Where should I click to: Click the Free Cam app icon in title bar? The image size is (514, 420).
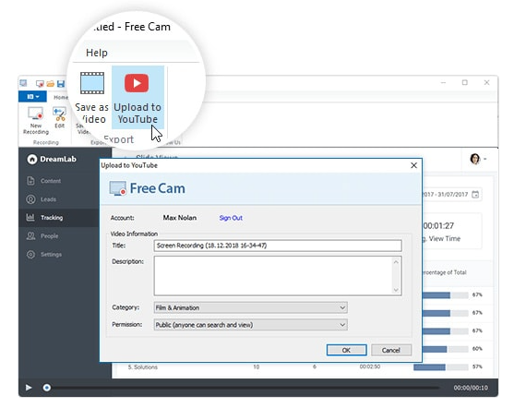(23, 83)
